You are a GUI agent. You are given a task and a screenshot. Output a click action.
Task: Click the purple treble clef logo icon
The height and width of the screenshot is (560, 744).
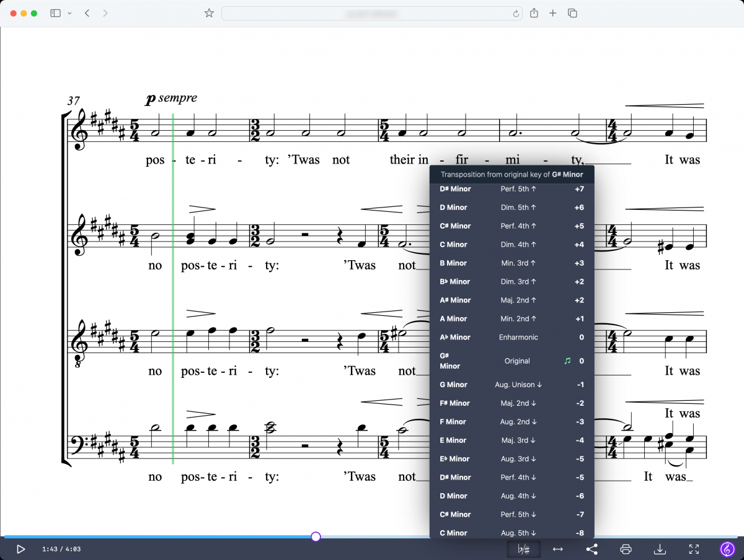click(727, 549)
